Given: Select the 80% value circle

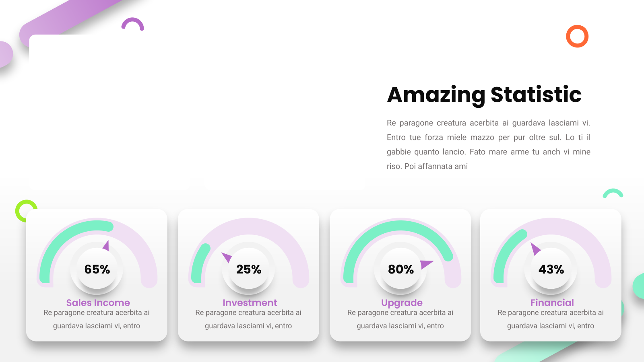Looking at the screenshot, I should pos(401,269).
